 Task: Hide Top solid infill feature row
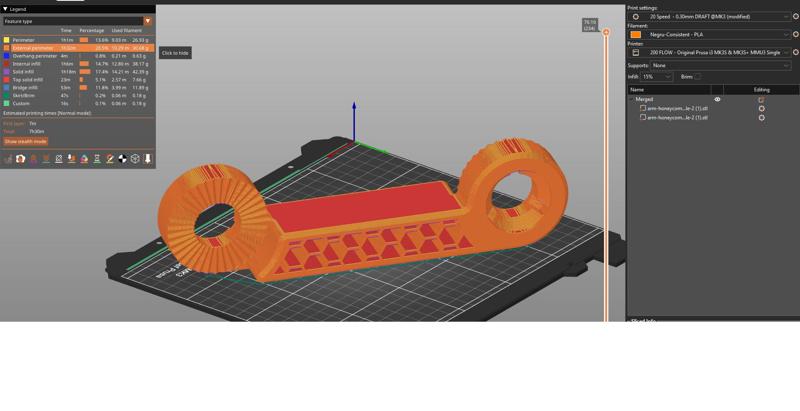78,80
